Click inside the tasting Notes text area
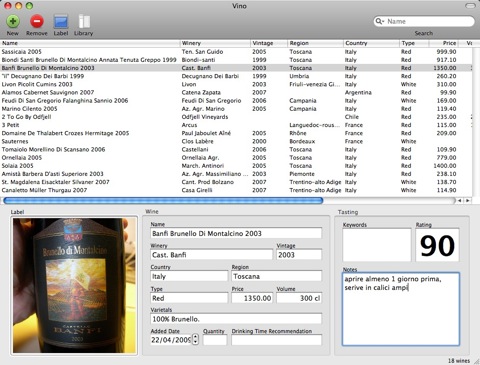This screenshot has width=480, height=365. tap(401, 309)
